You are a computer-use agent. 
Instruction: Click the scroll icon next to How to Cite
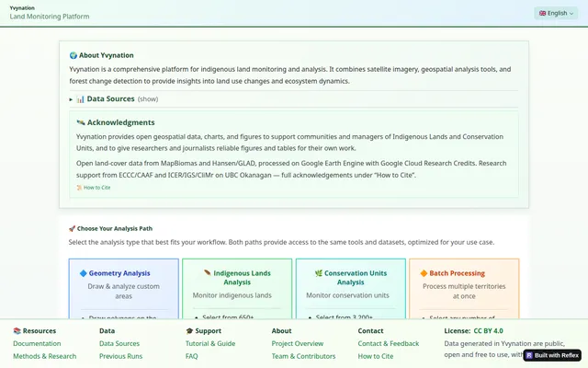(x=79, y=188)
